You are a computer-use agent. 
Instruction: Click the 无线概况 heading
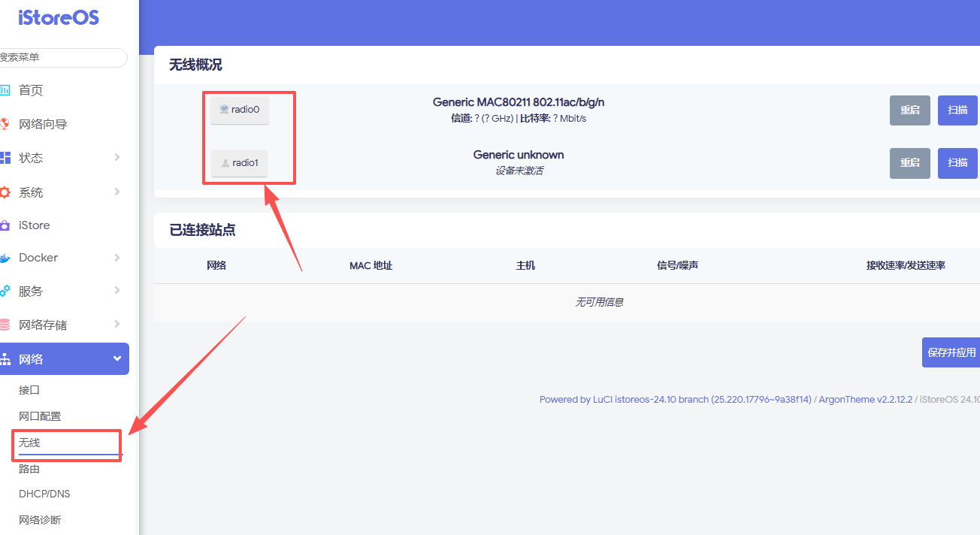pyautogui.click(x=195, y=65)
